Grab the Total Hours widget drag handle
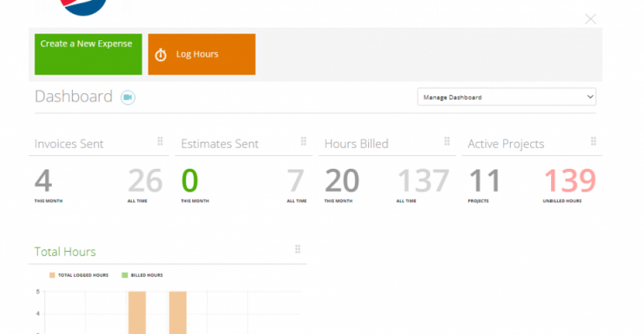Screen dimensions: 644x334 (x=298, y=249)
